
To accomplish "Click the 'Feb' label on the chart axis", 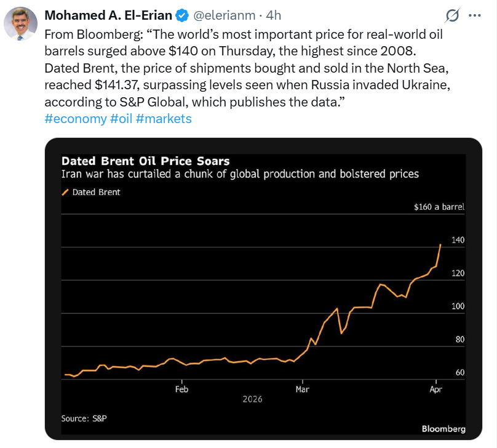I will click(181, 389).
